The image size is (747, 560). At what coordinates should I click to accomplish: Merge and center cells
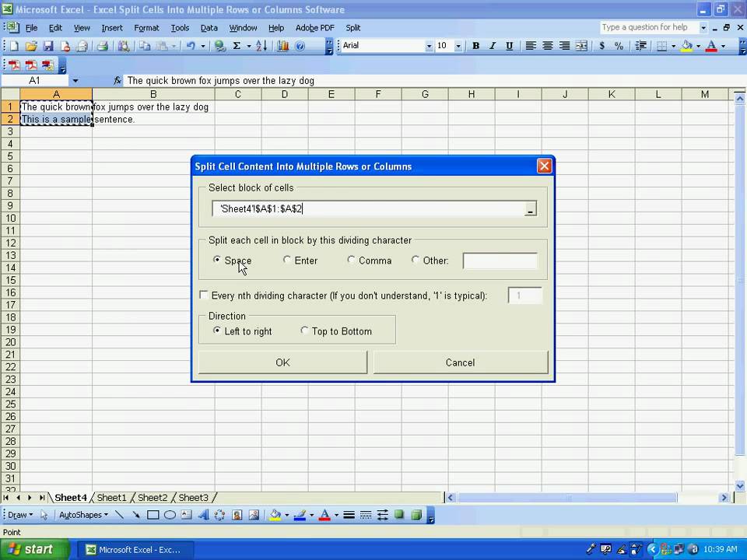pyautogui.click(x=581, y=46)
